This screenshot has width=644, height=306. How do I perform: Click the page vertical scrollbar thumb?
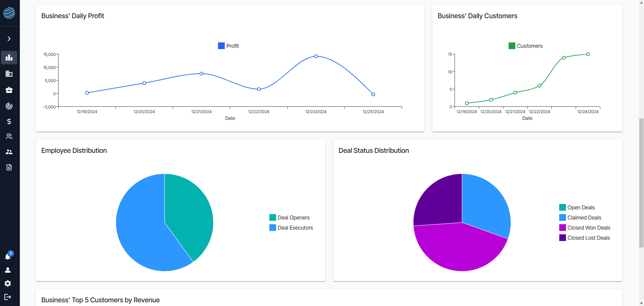point(641,183)
